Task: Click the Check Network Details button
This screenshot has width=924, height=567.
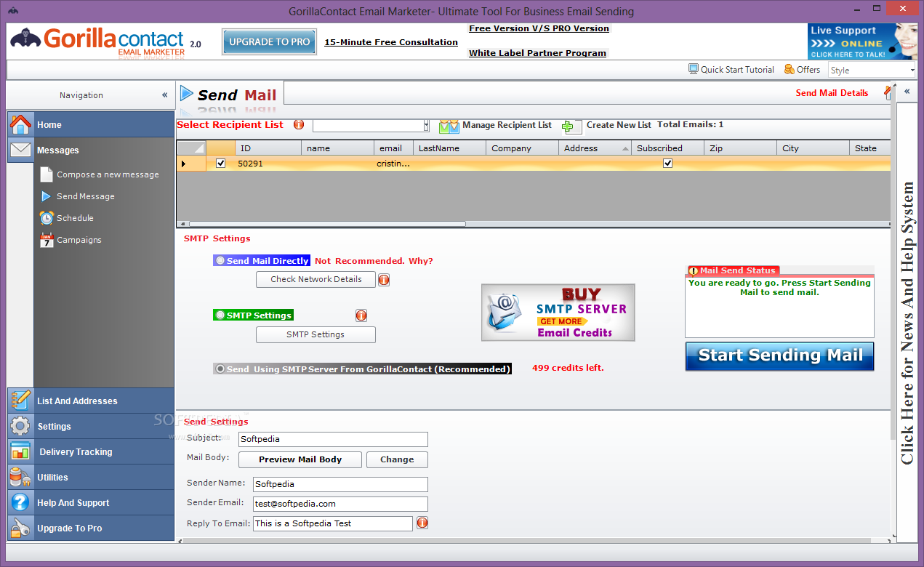Action: tap(316, 279)
